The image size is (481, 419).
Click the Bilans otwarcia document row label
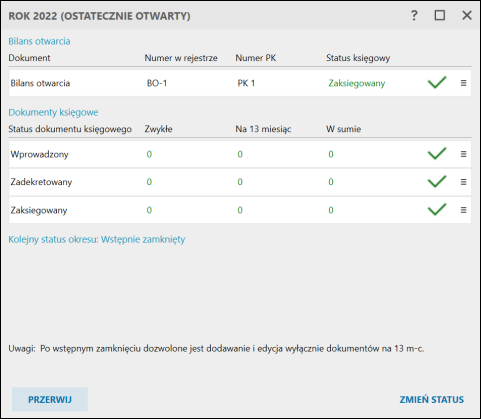[x=40, y=83]
